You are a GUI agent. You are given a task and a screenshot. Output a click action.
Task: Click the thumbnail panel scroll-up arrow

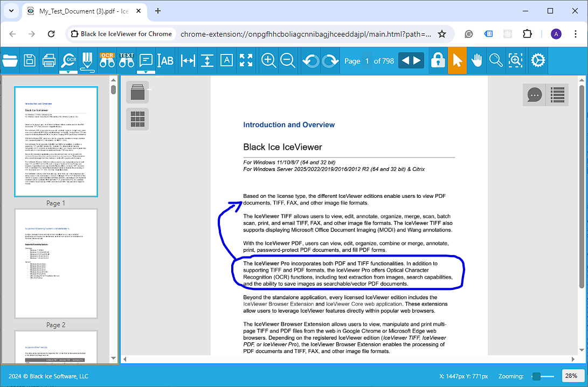tap(113, 80)
